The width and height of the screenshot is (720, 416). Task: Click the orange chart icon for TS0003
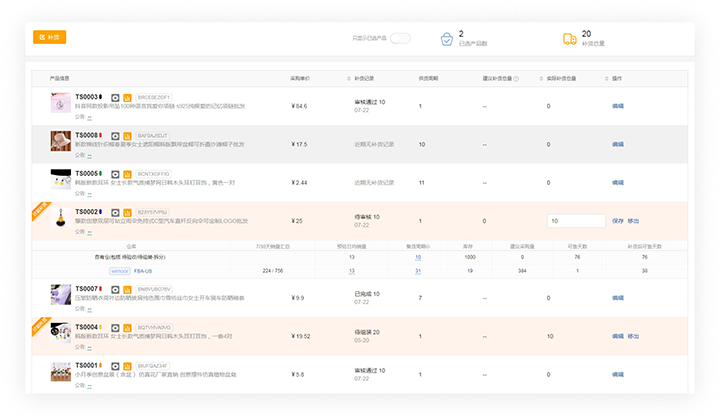(127, 97)
